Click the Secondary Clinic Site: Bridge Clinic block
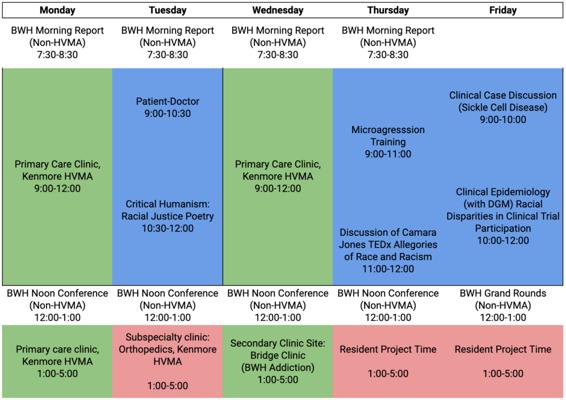The image size is (566, 400). [x=278, y=361]
